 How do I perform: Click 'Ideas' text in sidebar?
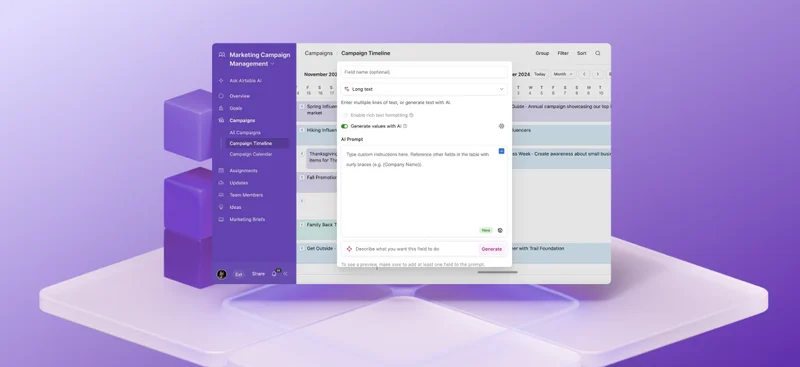[x=235, y=207]
